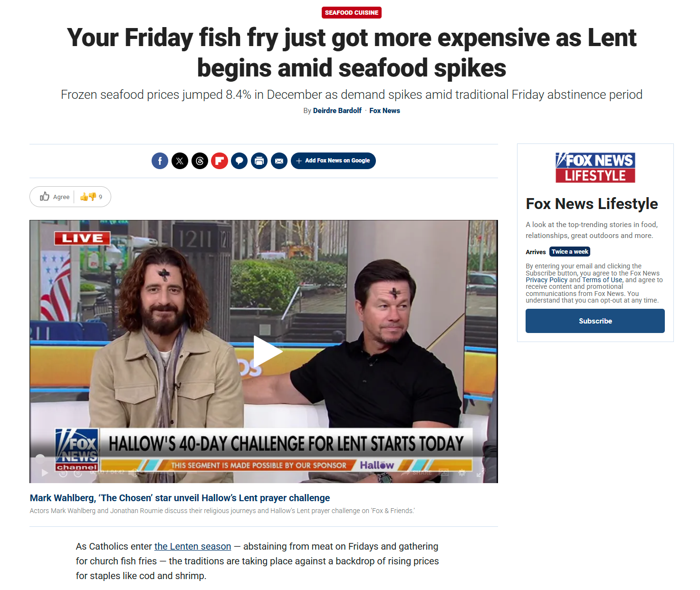Print the article using printer icon
Viewport: 700px width, 590px height.
coord(259,161)
